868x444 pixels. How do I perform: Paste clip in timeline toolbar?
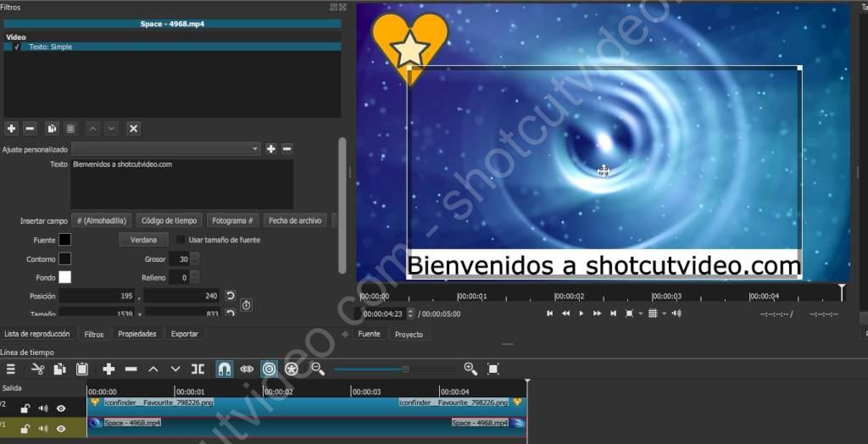[82, 369]
